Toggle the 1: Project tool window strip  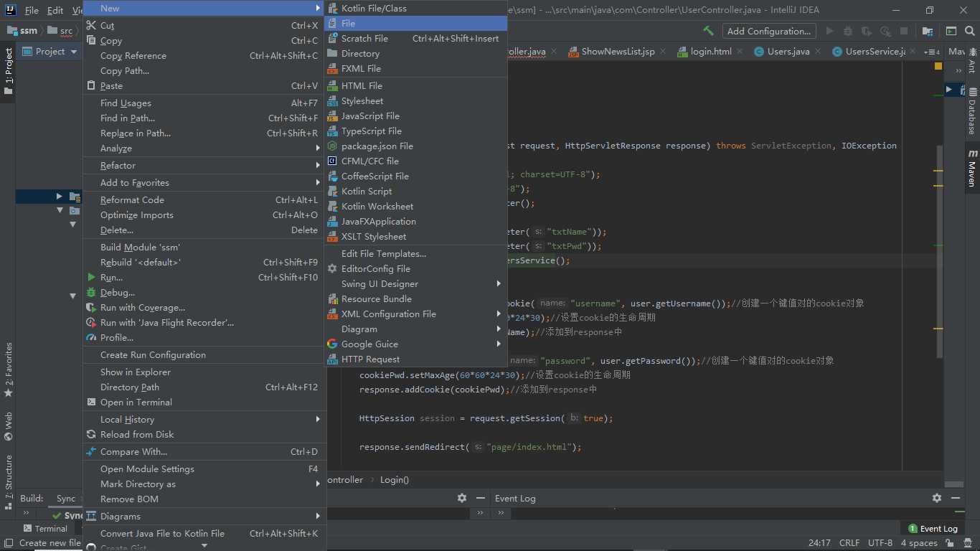[x=9, y=72]
